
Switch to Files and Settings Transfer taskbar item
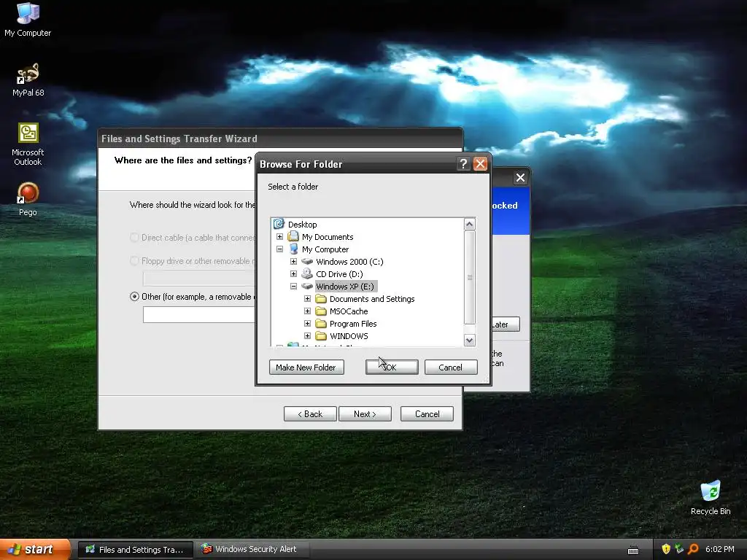tap(135, 550)
